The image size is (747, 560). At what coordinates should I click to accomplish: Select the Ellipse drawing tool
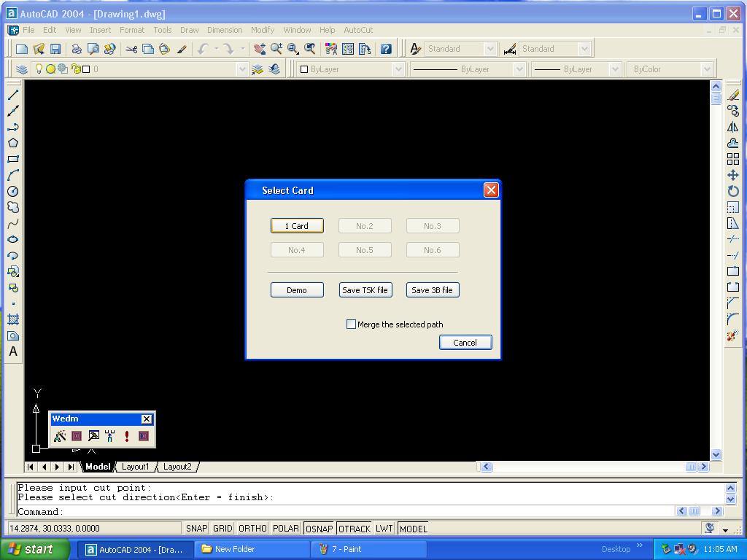coord(13,239)
